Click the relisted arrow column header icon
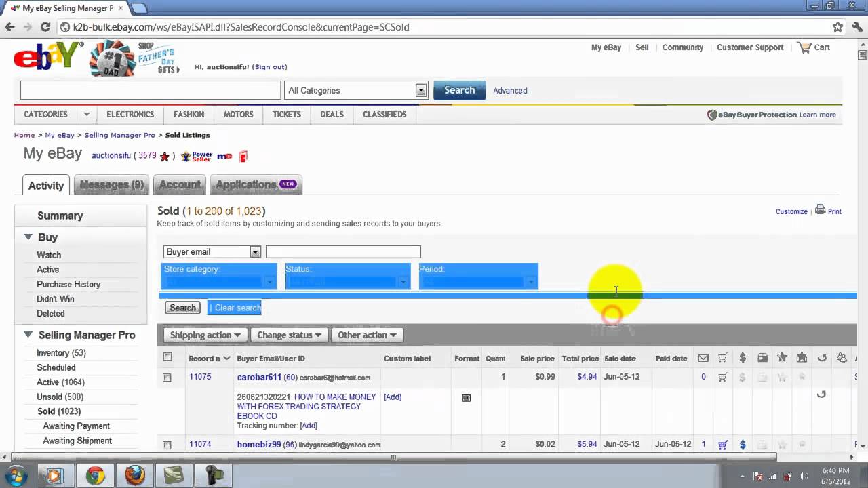Viewport: 868px width, 488px height. point(822,358)
